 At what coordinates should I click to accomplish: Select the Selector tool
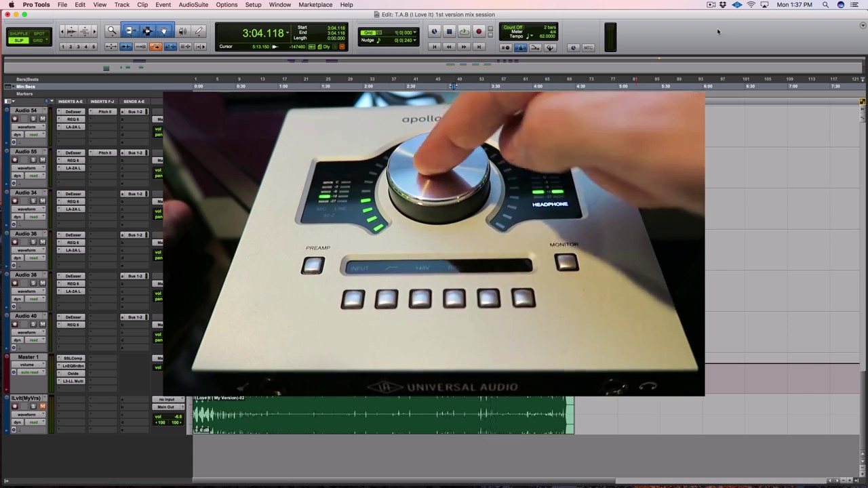(x=147, y=31)
